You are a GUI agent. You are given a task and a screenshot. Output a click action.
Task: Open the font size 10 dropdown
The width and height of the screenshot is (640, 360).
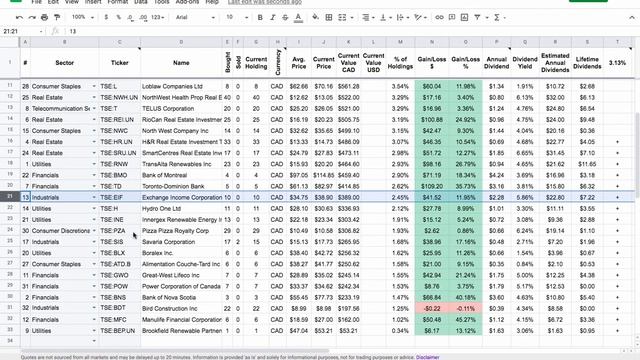point(237,18)
